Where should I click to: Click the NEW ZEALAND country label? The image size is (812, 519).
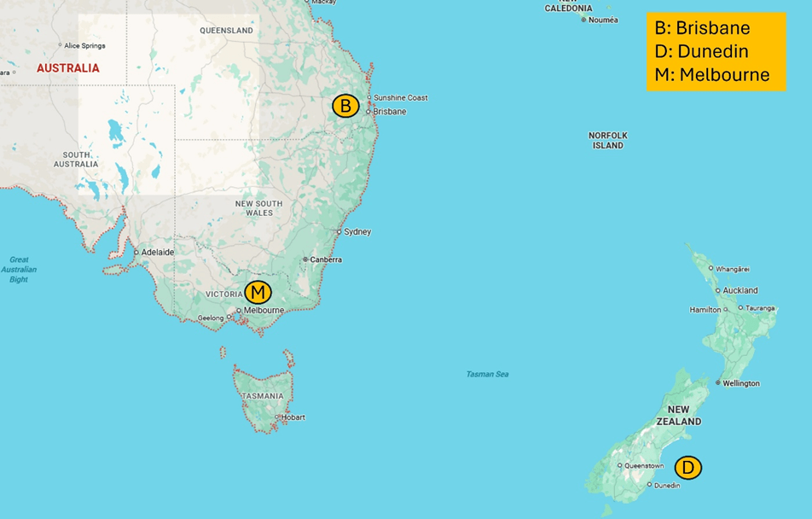click(678, 416)
